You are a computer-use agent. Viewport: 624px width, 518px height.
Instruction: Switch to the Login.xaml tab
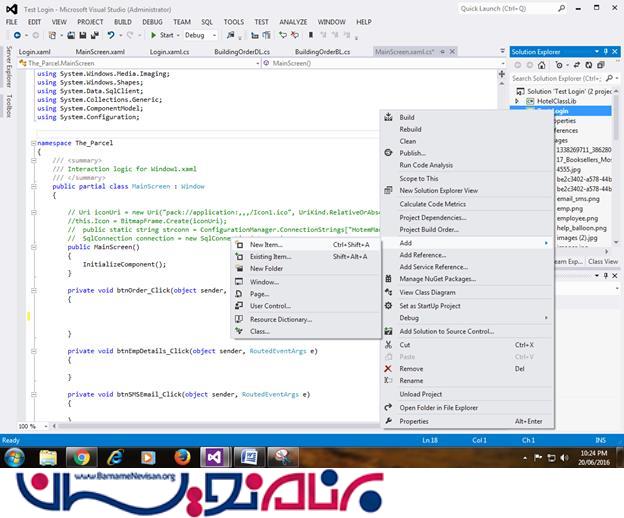35,52
